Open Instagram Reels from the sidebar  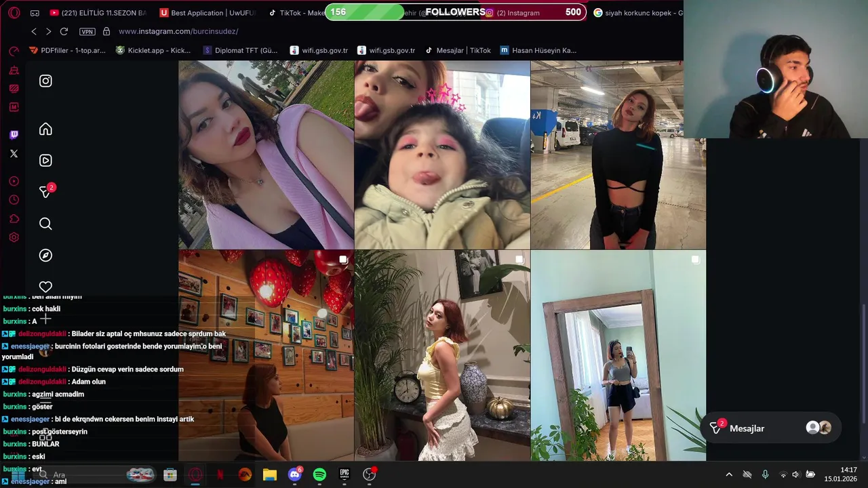[45, 161]
